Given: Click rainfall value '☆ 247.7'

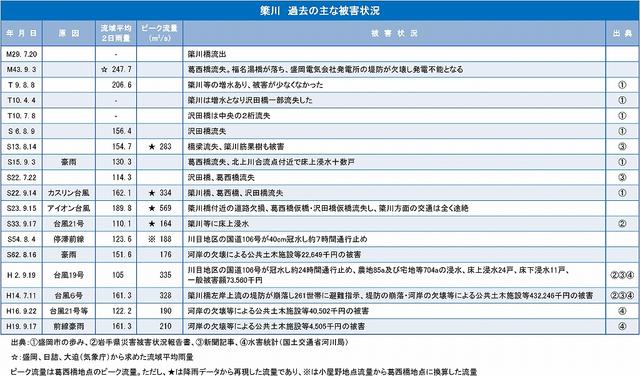Looking at the screenshot, I should (116, 69).
